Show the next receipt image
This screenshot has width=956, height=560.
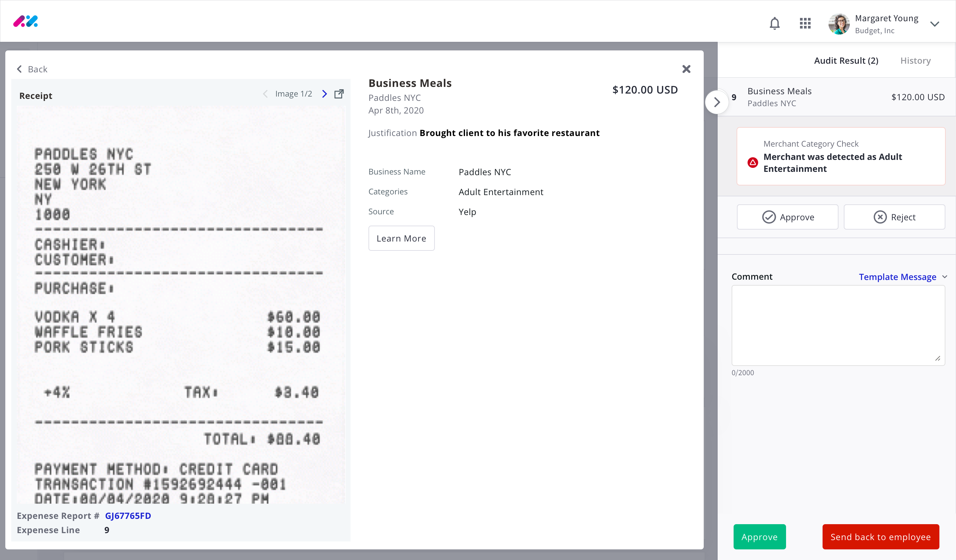pos(324,94)
